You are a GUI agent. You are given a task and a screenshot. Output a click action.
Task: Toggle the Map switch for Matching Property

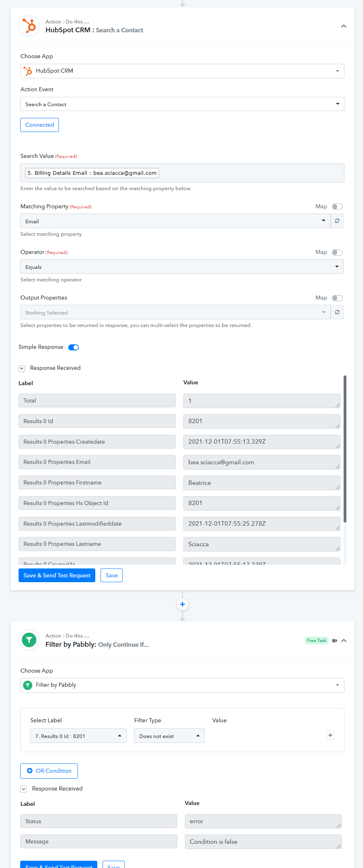pyautogui.click(x=337, y=207)
